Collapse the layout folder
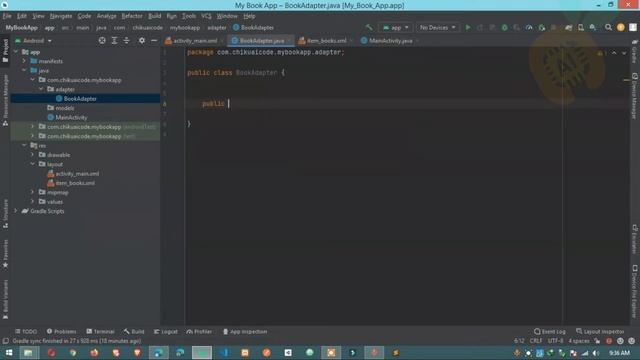 tap(33, 164)
